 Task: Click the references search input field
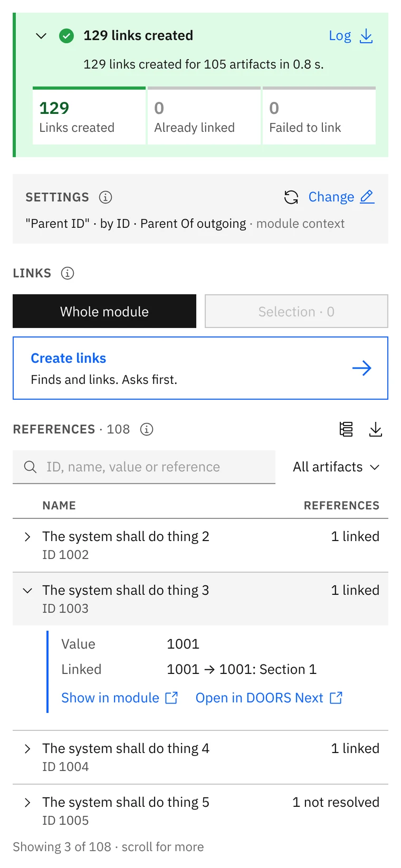[144, 467]
